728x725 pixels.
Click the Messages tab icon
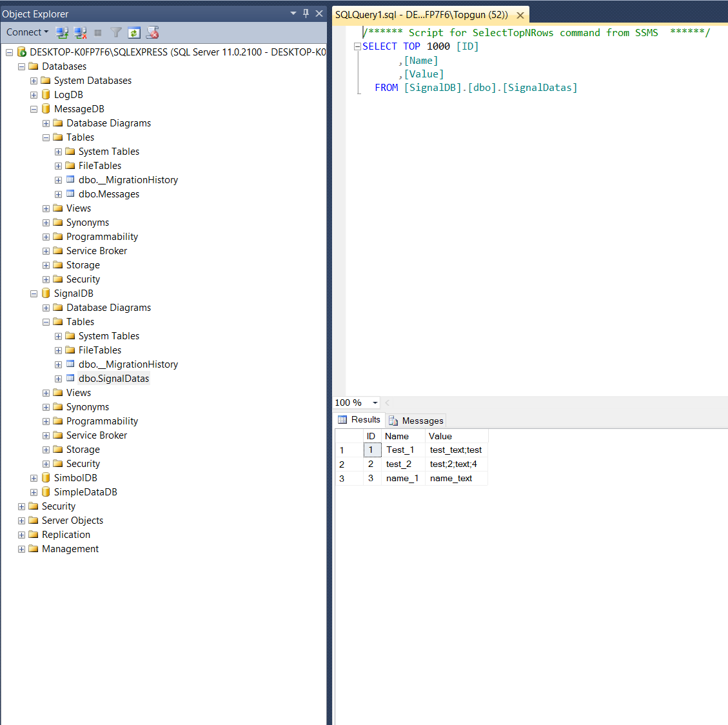[393, 421]
